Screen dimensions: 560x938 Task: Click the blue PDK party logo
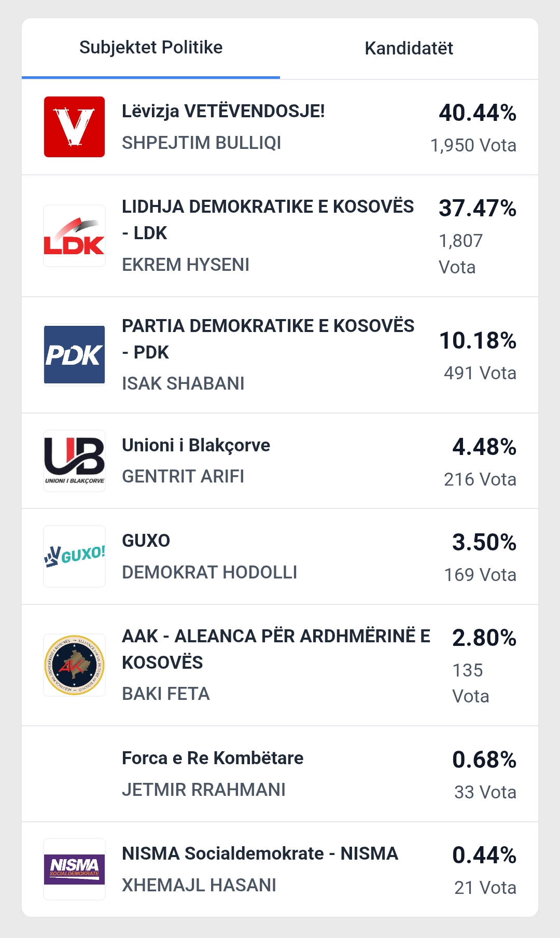tap(74, 355)
